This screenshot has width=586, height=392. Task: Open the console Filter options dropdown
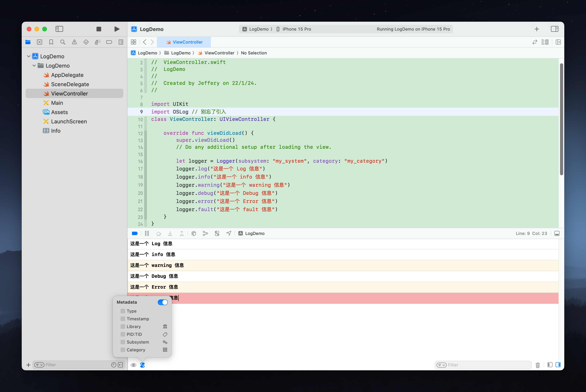pyautogui.click(x=441, y=365)
